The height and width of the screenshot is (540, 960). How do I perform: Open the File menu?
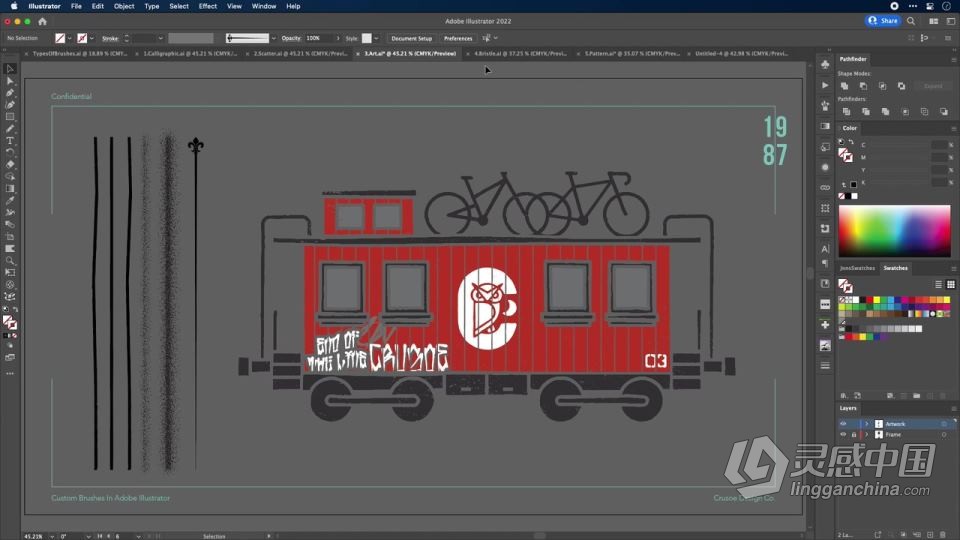(x=76, y=6)
